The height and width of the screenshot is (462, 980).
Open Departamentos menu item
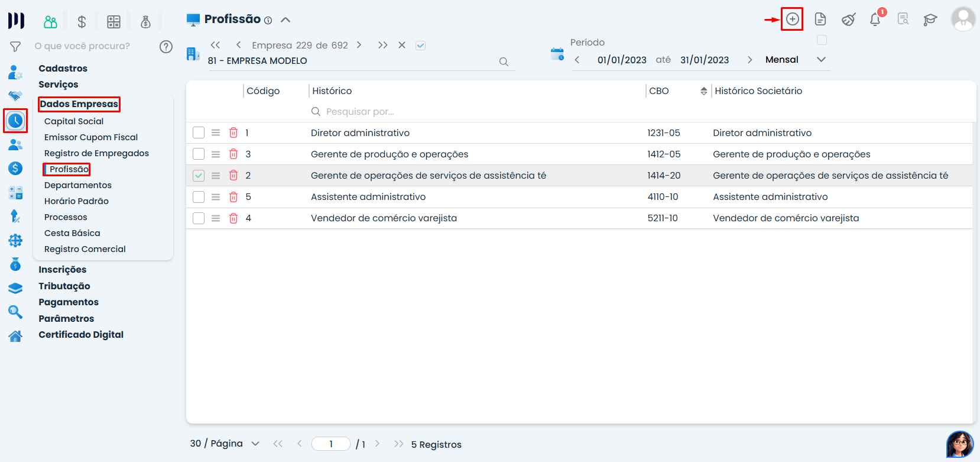(78, 185)
